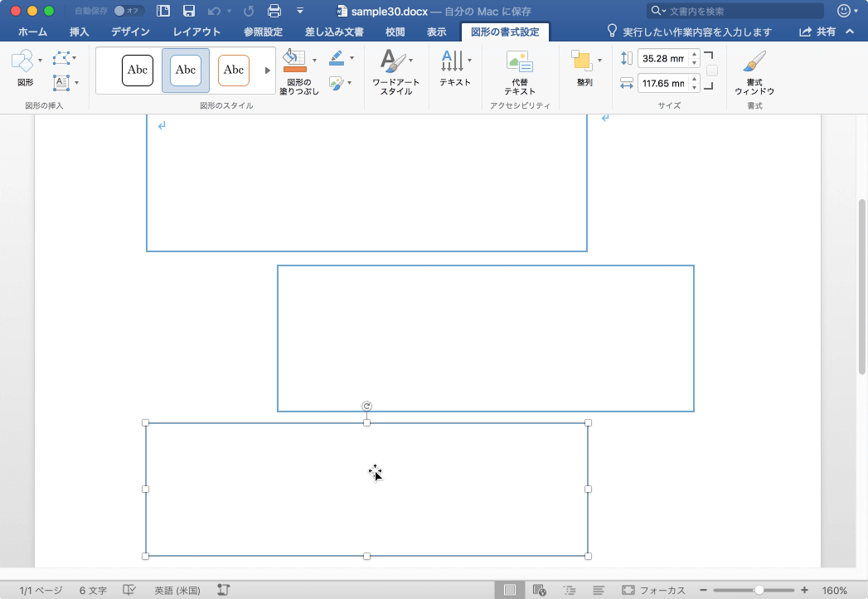Click the Draw Text Box icon
Image resolution: width=868 pixels, height=599 pixels.
(61, 83)
